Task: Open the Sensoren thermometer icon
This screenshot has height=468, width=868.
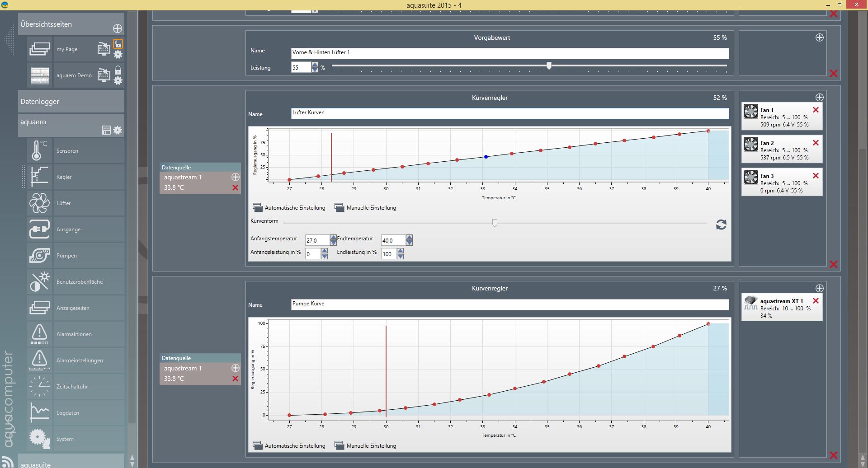Action: pos(39,150)
